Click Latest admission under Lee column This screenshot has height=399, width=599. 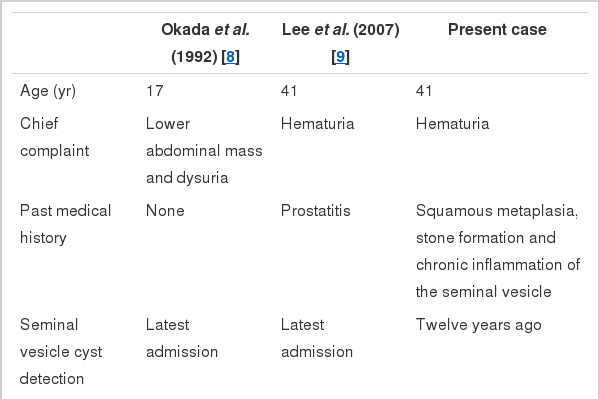pos(317,338)
